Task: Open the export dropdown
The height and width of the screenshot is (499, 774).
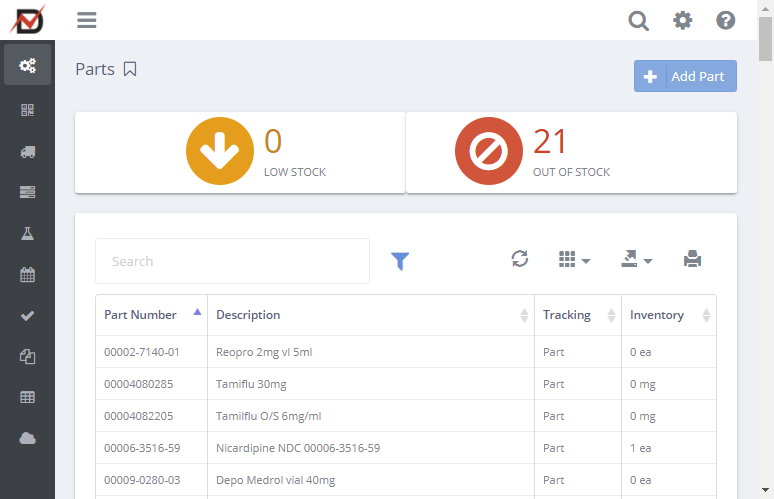Action: tap(636, 259)
